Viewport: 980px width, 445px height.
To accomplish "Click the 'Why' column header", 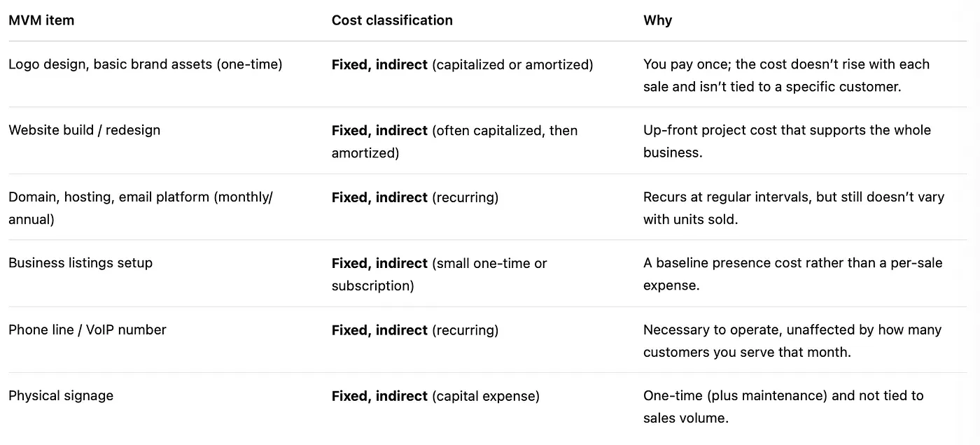I will pyautogui.click(x=657, y=20).
